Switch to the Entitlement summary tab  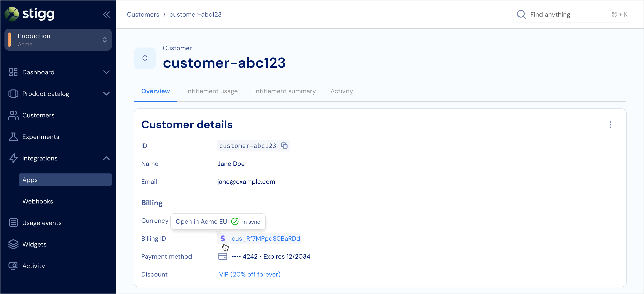(x=284, y=91)
